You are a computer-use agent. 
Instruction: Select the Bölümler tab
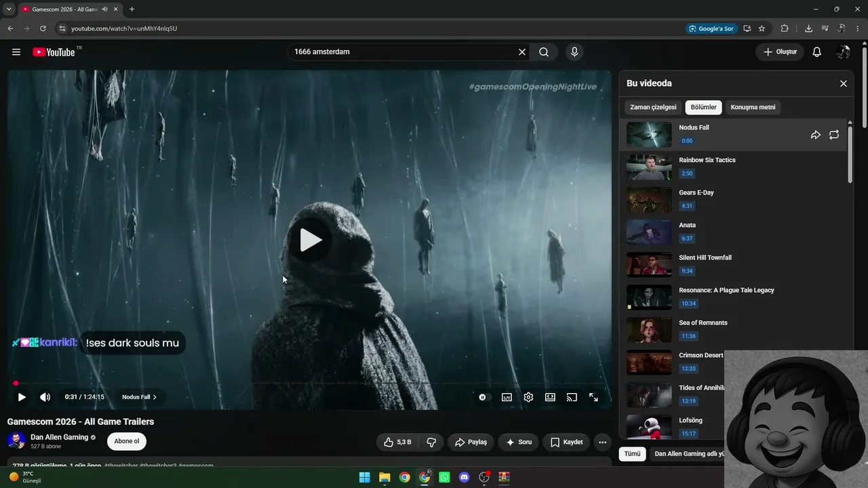click(x=704, y=107)
